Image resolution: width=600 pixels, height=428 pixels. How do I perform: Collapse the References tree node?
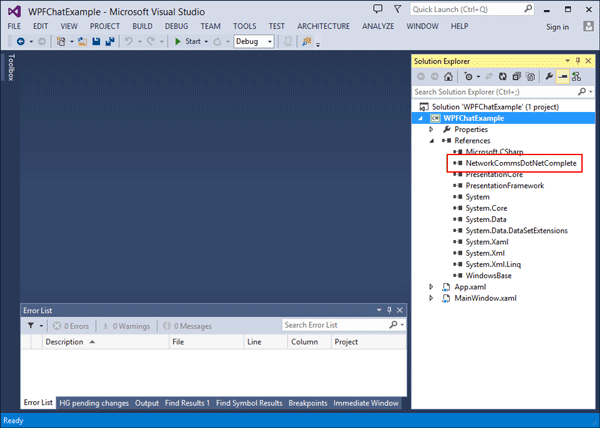[432, 141]
